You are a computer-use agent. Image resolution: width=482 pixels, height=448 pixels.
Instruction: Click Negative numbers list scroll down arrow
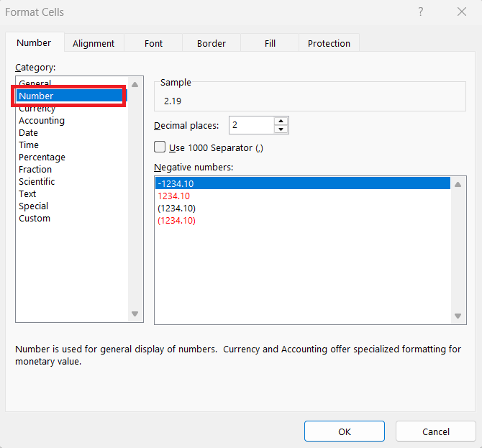click(x=458, y=316)
